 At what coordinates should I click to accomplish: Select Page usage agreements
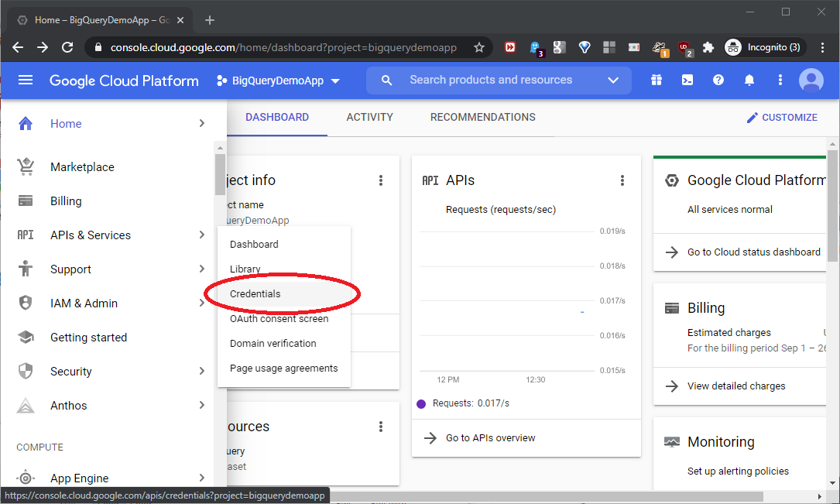284,368
